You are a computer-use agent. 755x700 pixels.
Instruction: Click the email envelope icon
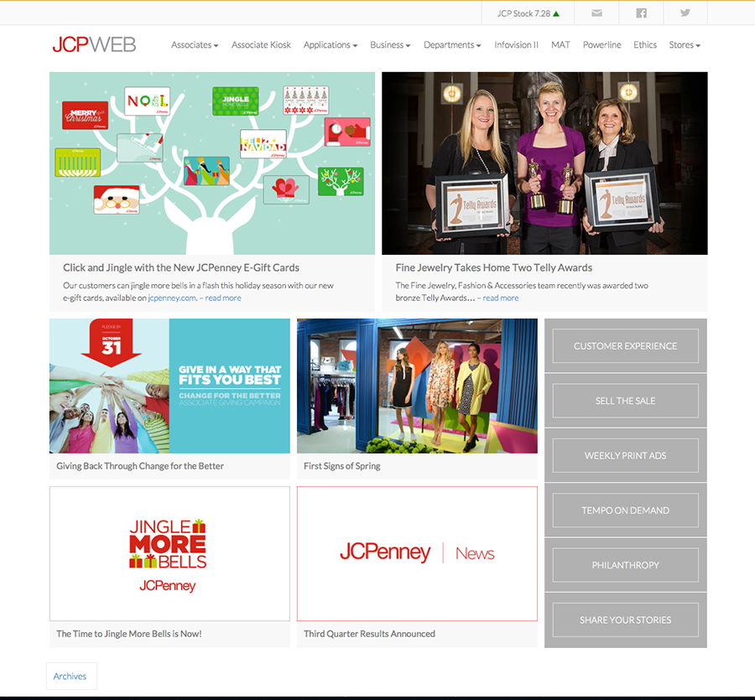596,13
